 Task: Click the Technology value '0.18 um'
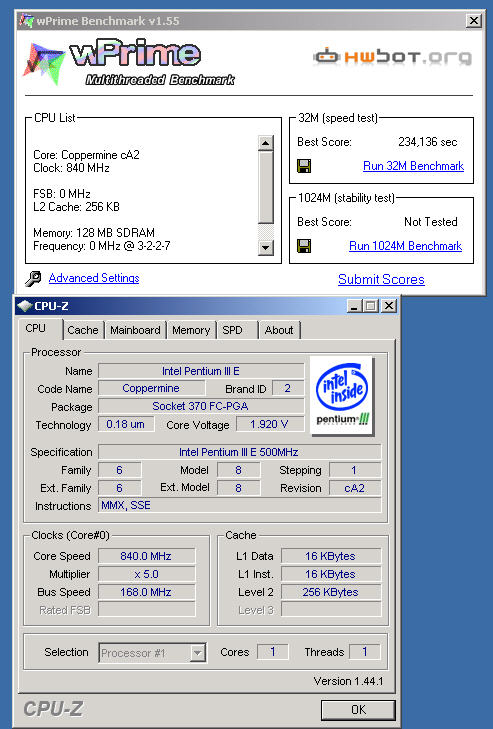(x=126, y=424)
